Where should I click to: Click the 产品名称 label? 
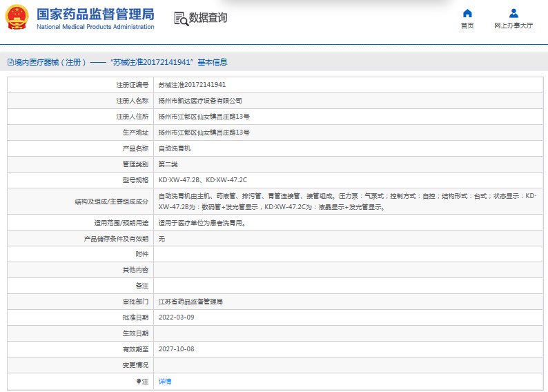coord(135,148)
